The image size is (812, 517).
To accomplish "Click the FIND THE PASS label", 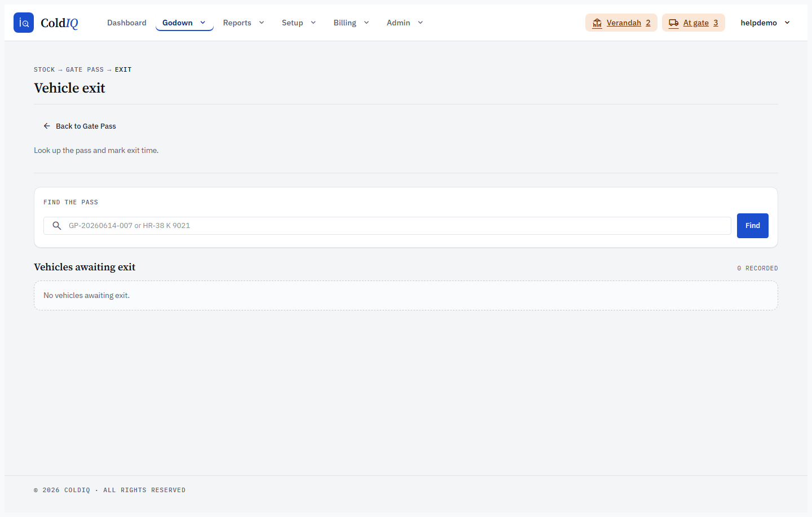I will [70, 202].
